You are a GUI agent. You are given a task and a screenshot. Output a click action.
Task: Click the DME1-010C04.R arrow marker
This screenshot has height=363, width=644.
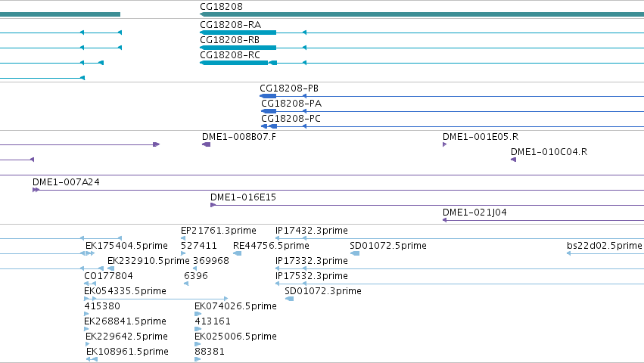tap(513, 160)
